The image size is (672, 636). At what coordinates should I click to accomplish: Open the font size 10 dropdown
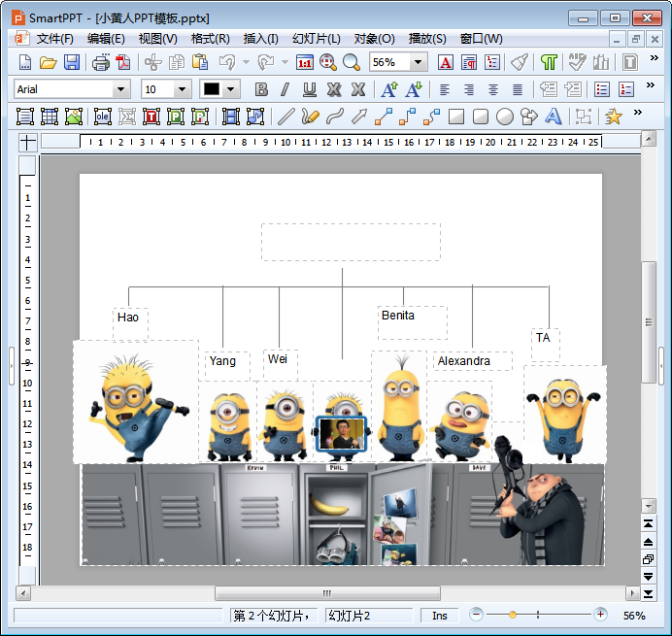click(183, 89)
